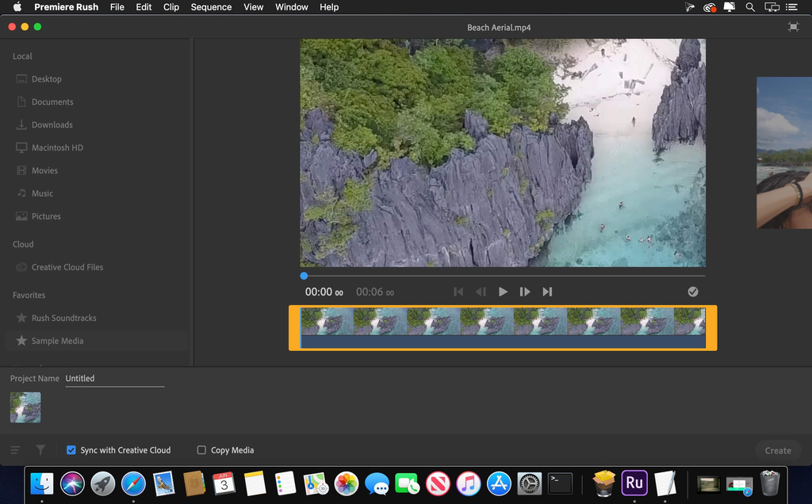This screenshot has height=504, width=812.
Task: Click the filter icon in the bottom toolbar
Action: pyautogui.click(x=40, y=450)
